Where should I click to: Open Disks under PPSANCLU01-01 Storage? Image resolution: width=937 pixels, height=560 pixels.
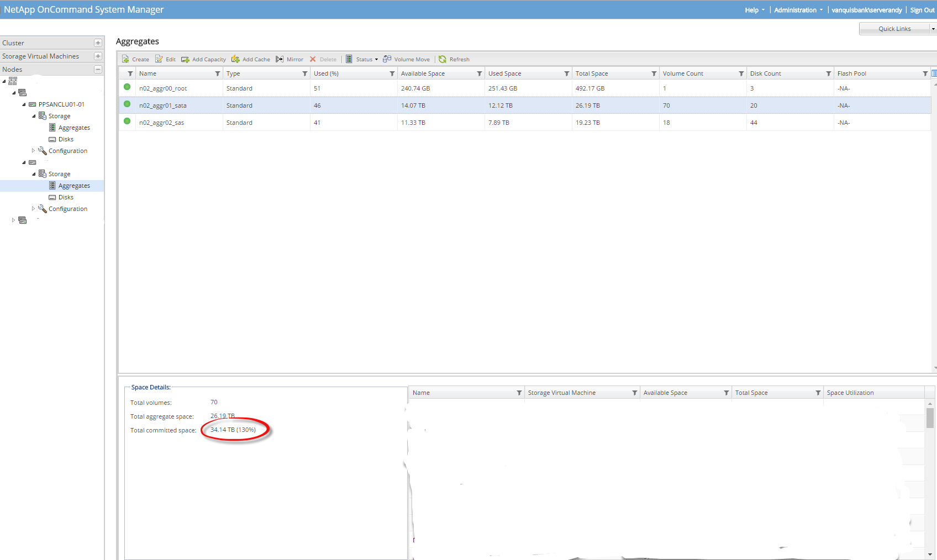(x=66, y=139)
